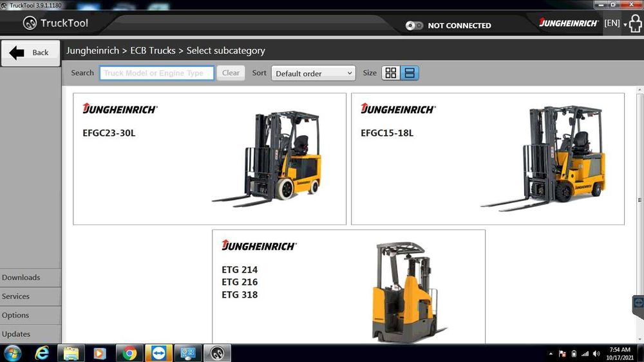The width and height of the screenshot is (644, 362).
Task: Show hidden system tray icons
Action: 551,354
